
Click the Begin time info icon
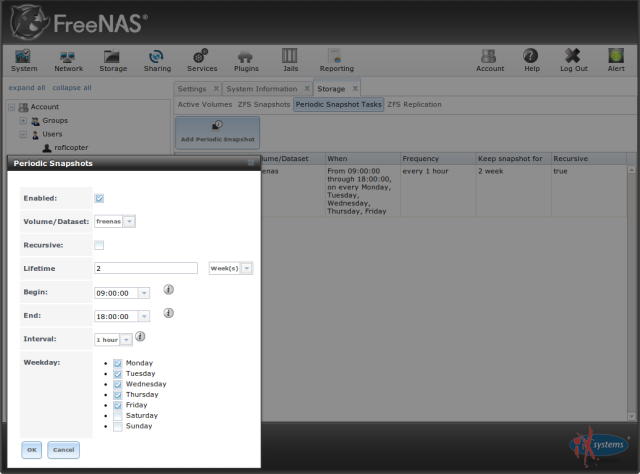pyautogui.click(x=169, y=289)
